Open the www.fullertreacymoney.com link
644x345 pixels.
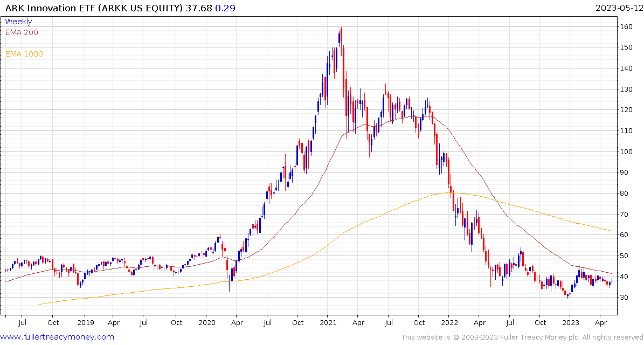57,337
